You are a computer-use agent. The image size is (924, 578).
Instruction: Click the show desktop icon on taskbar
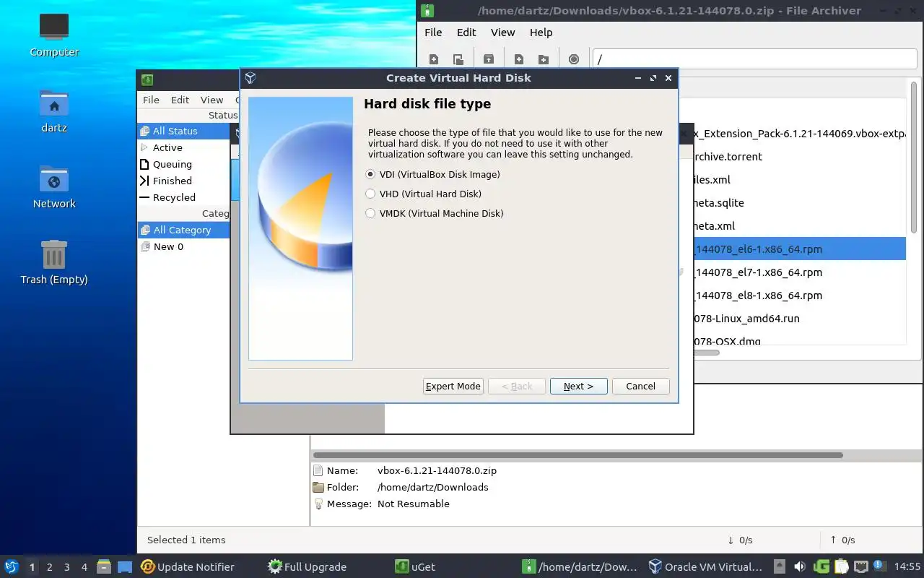(x=125, y=567)
